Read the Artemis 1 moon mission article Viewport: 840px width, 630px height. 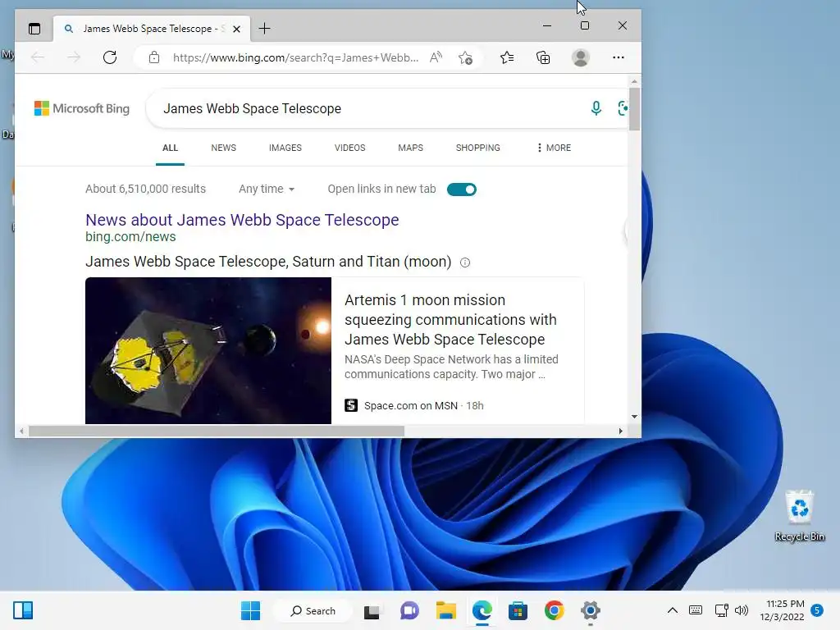(450, 320)
